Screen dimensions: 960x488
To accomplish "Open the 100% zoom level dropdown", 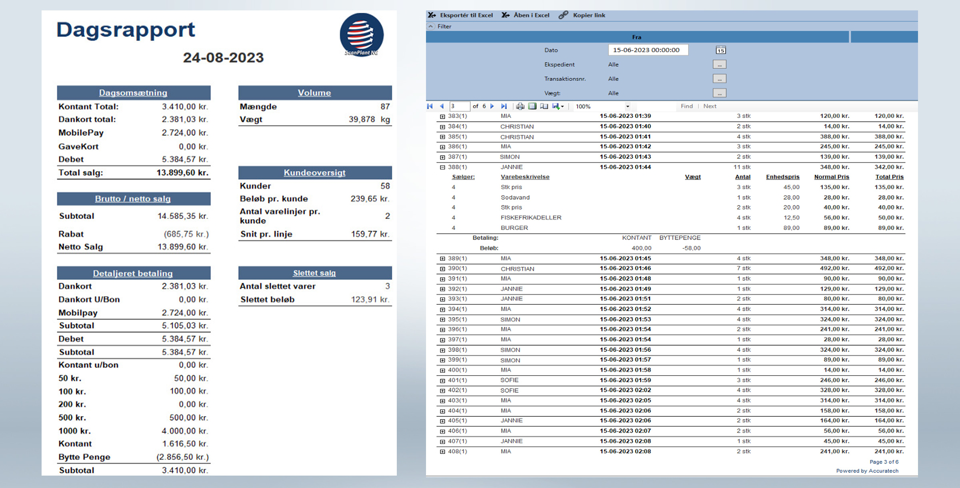I will point(627,106).
